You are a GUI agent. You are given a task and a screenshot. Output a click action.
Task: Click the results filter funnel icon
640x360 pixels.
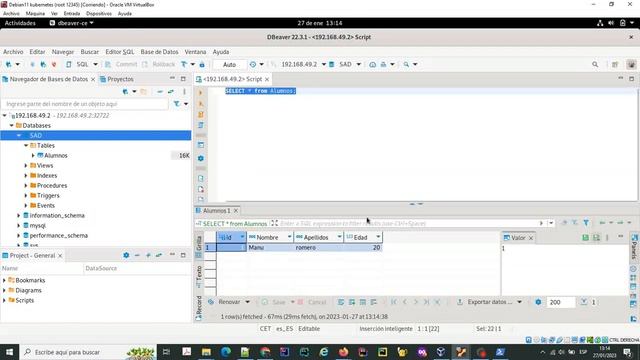(x=586, y=223)
